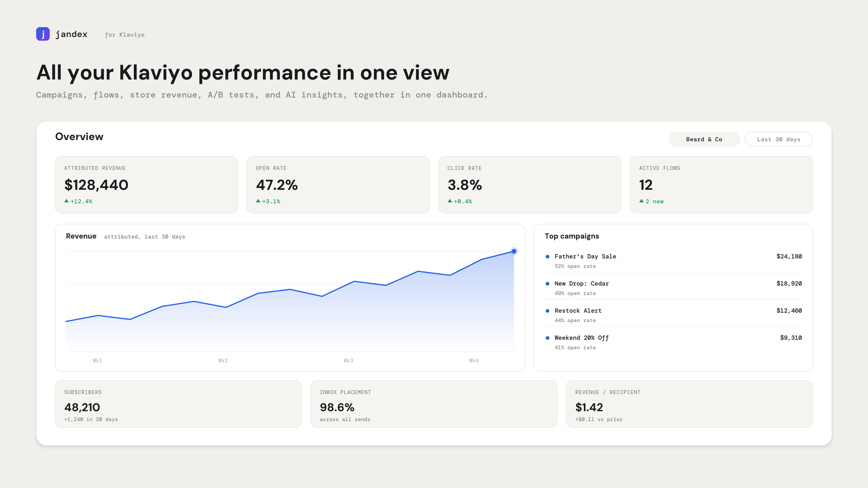Image resolution: width=868 pixels, height=488 pixels.
Task: Click the blue bullet beside Restock Alert
Action: click(547, 311)
